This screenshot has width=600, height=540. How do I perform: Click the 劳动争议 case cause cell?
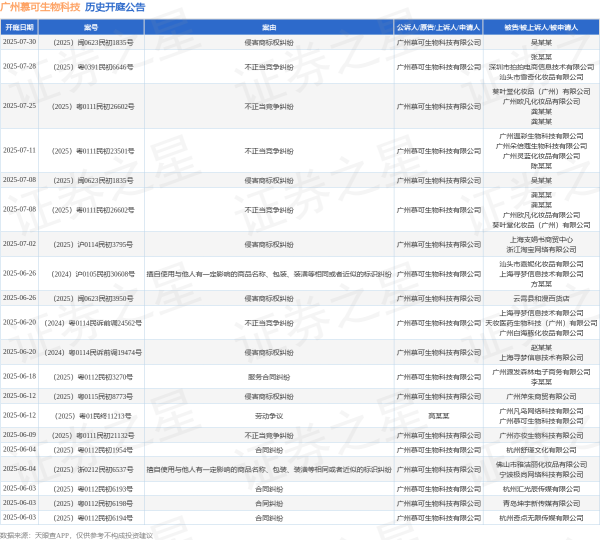pyautogui.click(x=269, y=415)
